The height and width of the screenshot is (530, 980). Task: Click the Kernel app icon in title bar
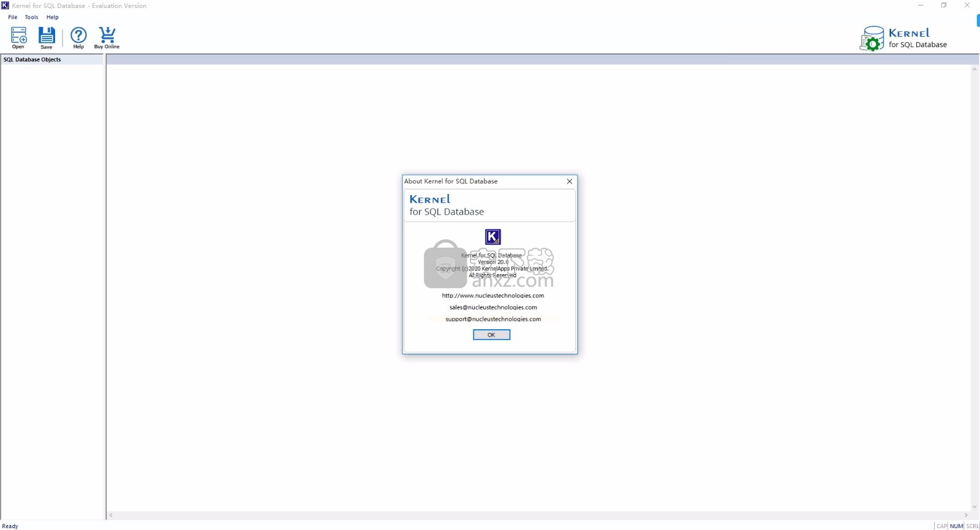click(5, 6)
